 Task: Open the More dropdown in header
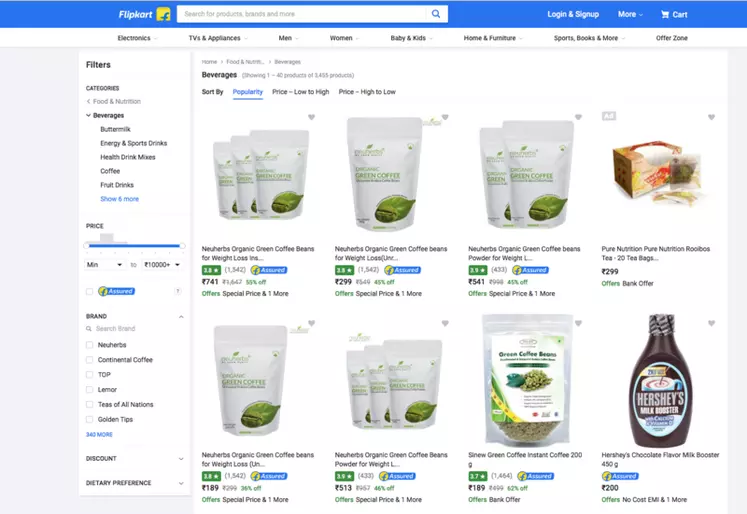click(x=630, y=14)
